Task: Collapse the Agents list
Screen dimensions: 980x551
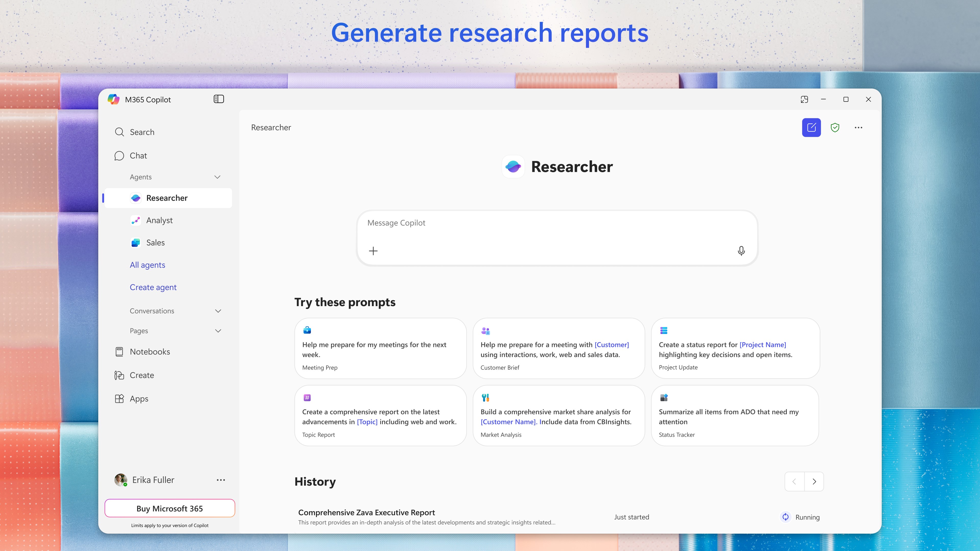Action: coord(217,177)
